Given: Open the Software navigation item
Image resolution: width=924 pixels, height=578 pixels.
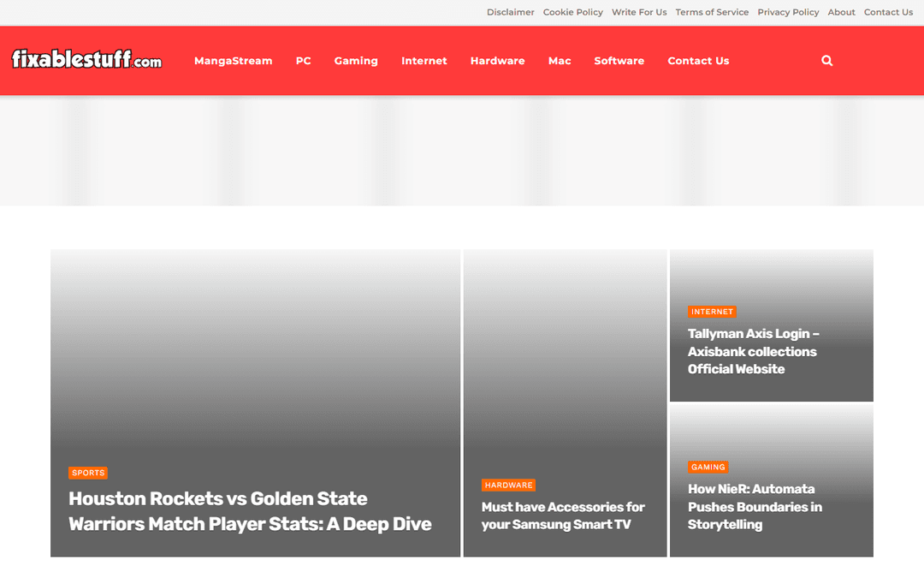Looking at the screenshot, I should pyautogui.click(x=619, y=61).
